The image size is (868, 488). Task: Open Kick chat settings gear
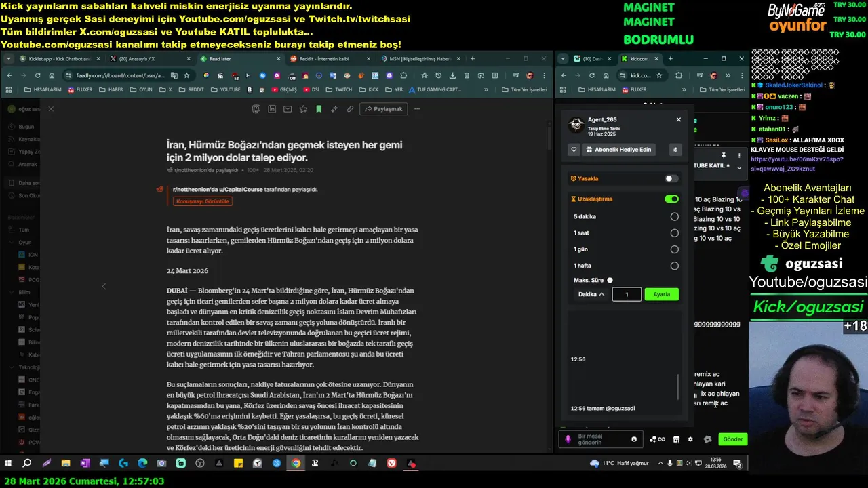click(690, 439)
